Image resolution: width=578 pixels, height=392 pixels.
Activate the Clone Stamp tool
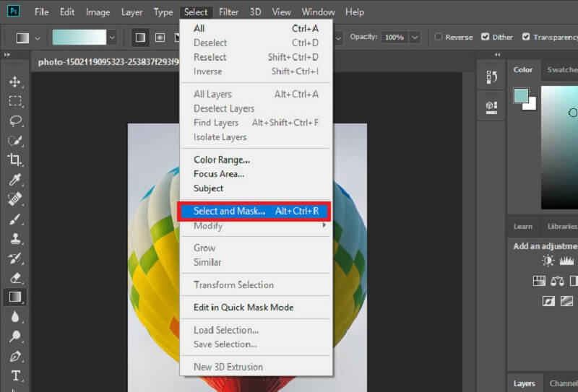pyautogui.click(x=15, y=238)
